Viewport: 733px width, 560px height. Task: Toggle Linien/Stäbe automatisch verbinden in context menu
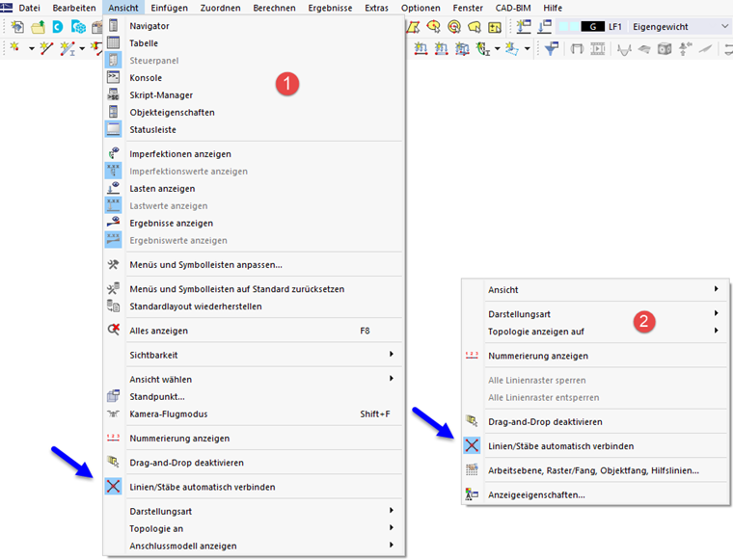click(x=595, y=445)
